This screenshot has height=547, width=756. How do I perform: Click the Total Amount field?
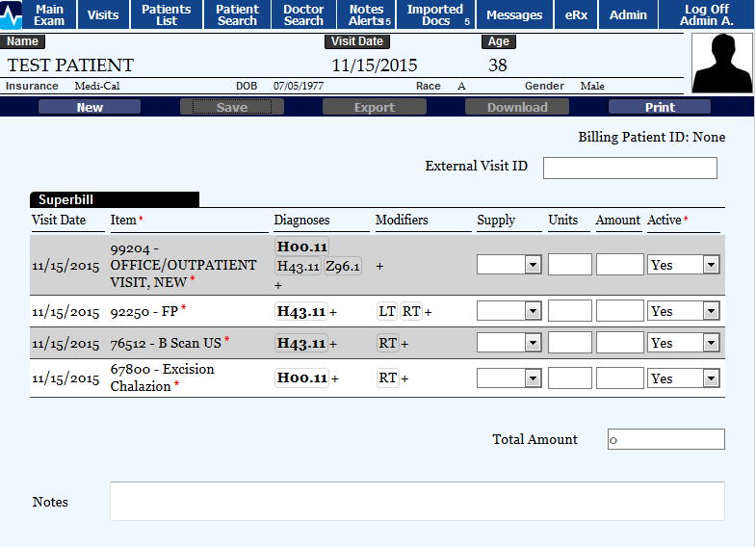(665, 439)
